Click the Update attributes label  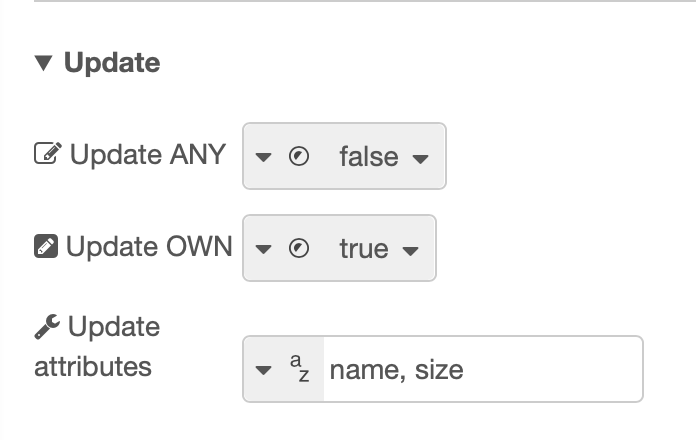click(97, 346)
